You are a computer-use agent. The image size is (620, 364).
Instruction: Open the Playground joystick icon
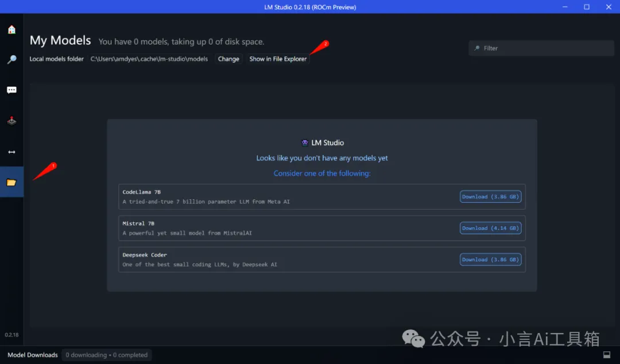coord(11,121)
